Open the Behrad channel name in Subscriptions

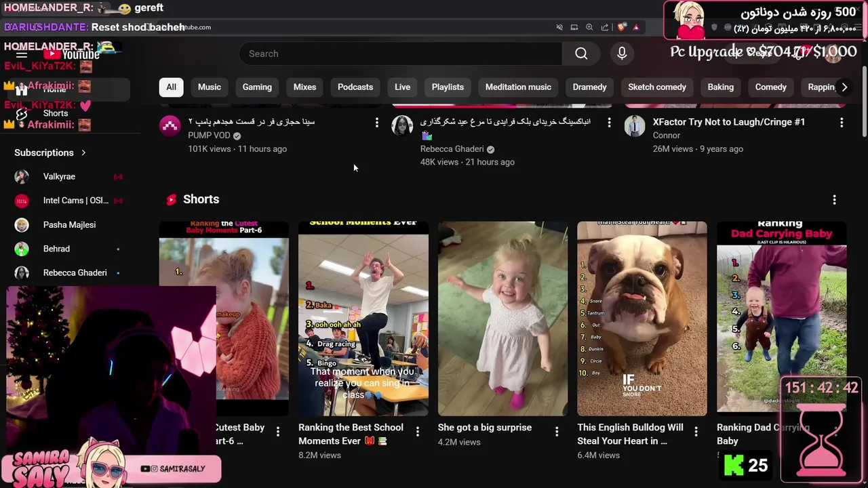coord(56,249)
